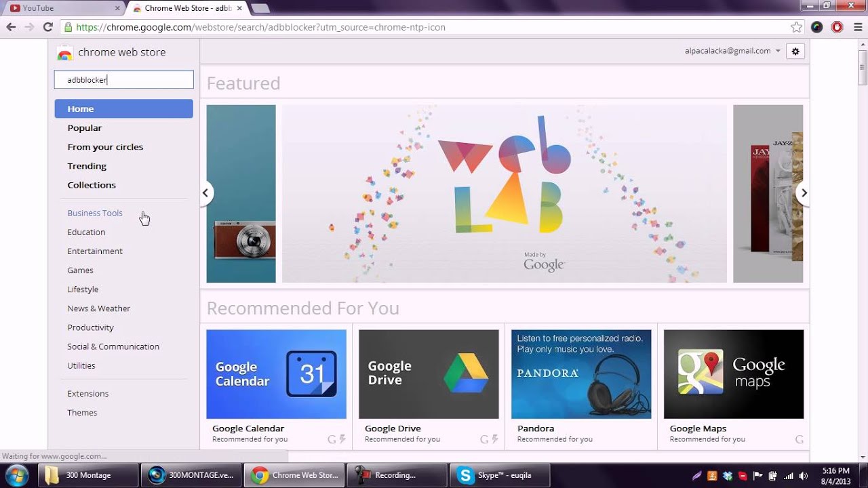Viewport: 868px width, 488px height.
Task: Switch to Recording... taskbar item
Action: [x=397, y=475]
